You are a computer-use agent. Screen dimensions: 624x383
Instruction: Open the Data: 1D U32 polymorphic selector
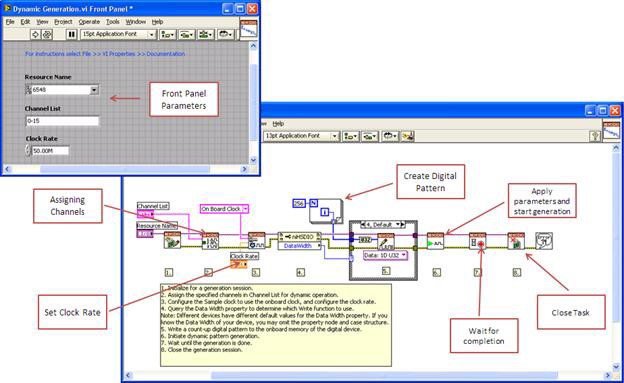point(385,255)
